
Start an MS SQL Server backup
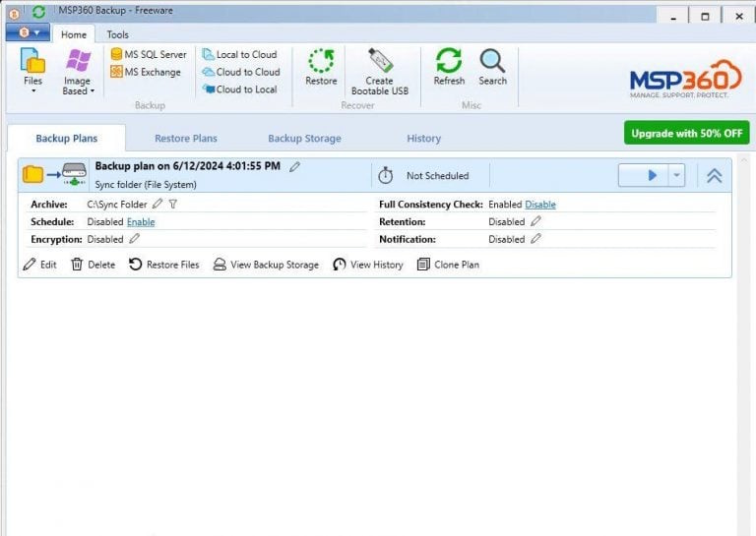(x=149, y=54)
